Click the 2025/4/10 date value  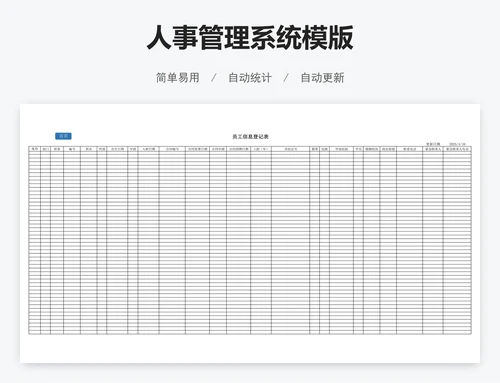click(457, 144)
